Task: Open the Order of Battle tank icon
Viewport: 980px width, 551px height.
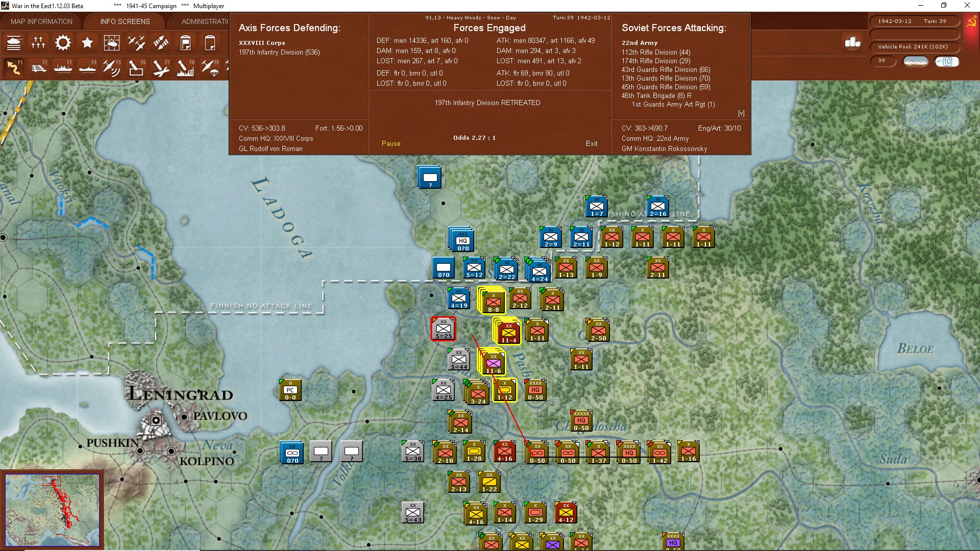Action: (x=14, y=43)
